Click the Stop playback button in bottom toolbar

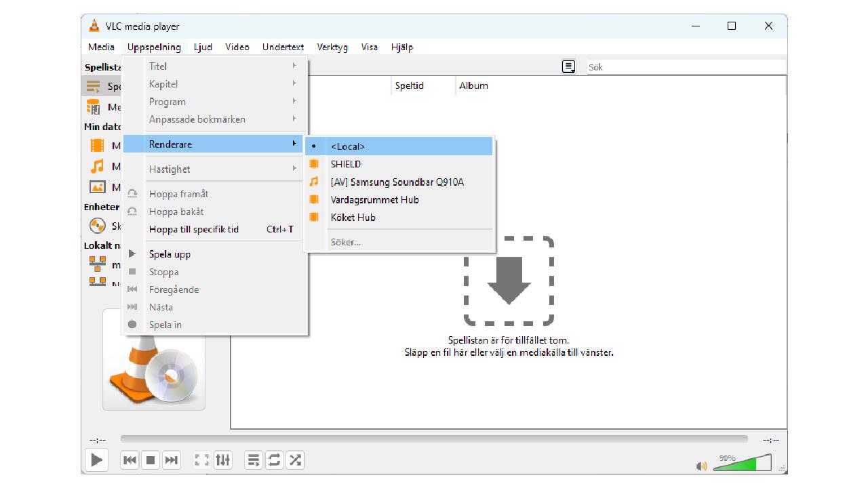point(151,460)
